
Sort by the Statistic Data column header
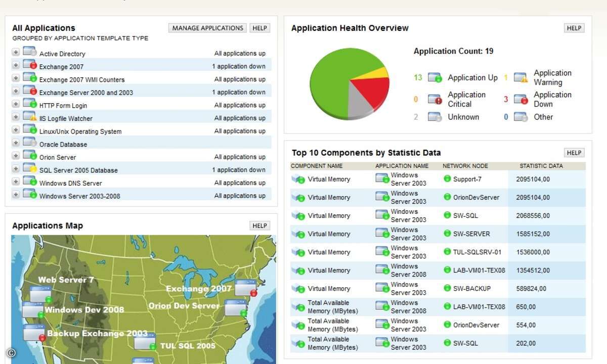point(541,166)
